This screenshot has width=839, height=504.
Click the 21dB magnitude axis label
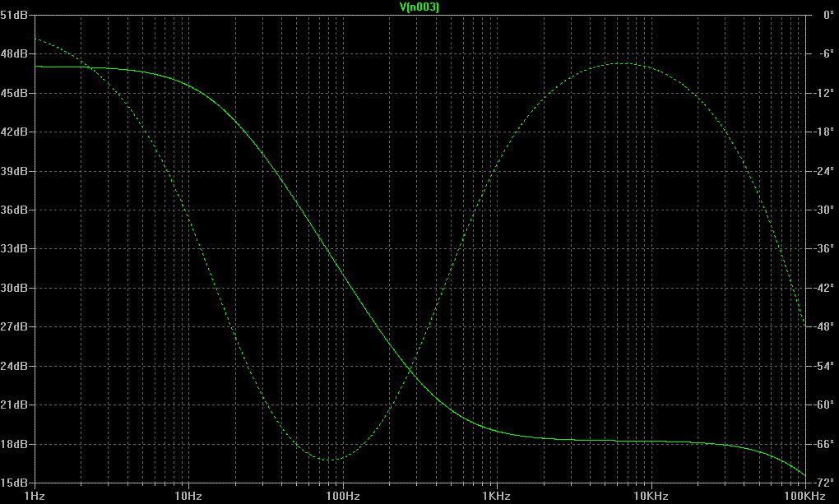14,405
